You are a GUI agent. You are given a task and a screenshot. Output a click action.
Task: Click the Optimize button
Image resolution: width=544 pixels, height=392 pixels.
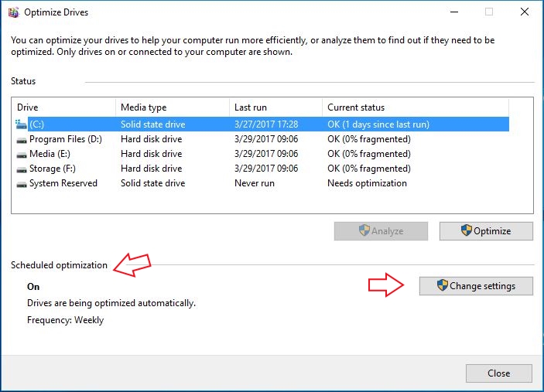[486, 231]
